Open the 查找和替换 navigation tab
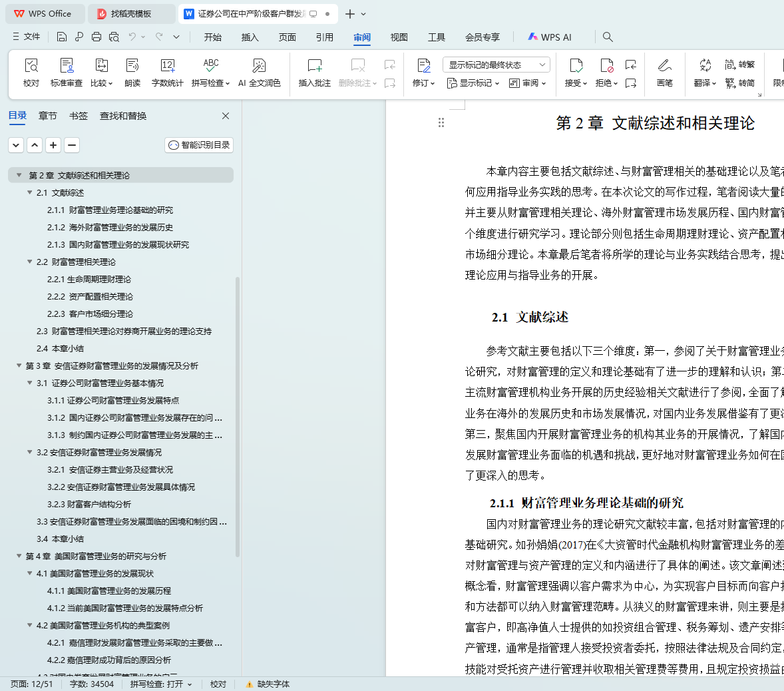Viewport: 784px width, 691px height. [x=123, y=116]
